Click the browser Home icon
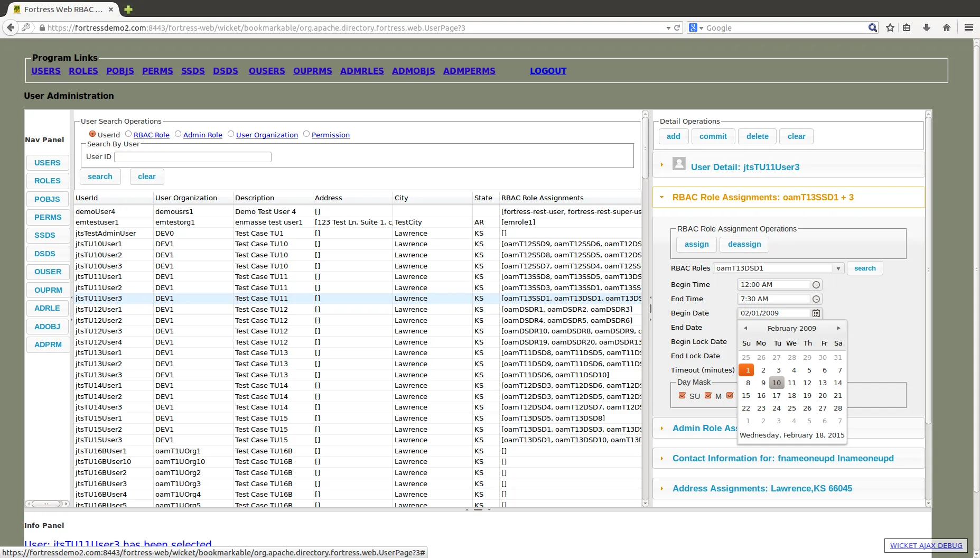 (x=947, y=27)
